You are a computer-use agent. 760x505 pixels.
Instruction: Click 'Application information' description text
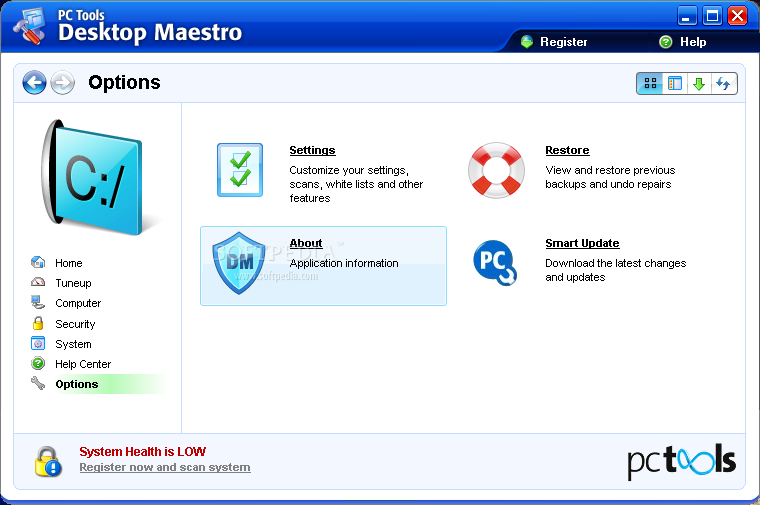(x=344, y=263)
